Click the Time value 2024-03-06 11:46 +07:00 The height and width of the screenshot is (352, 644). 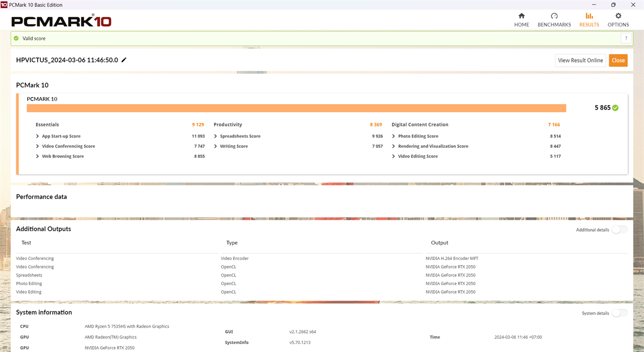518,337
